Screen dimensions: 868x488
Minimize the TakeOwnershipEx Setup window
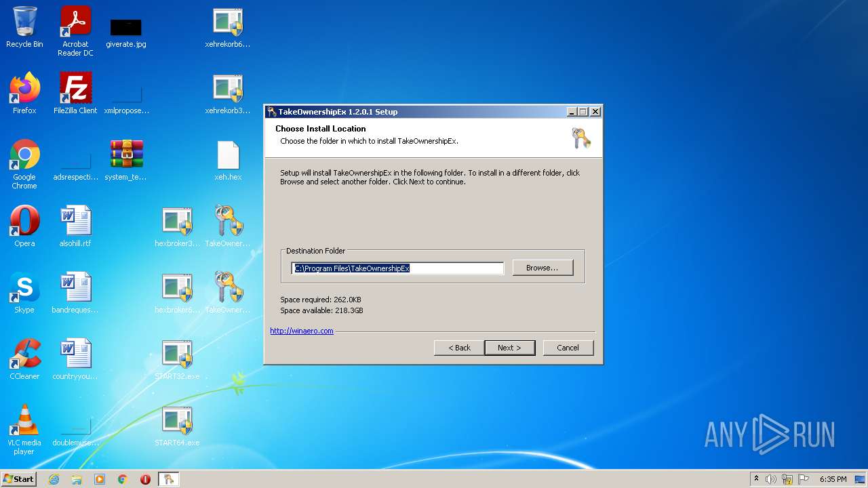(572, 112)
